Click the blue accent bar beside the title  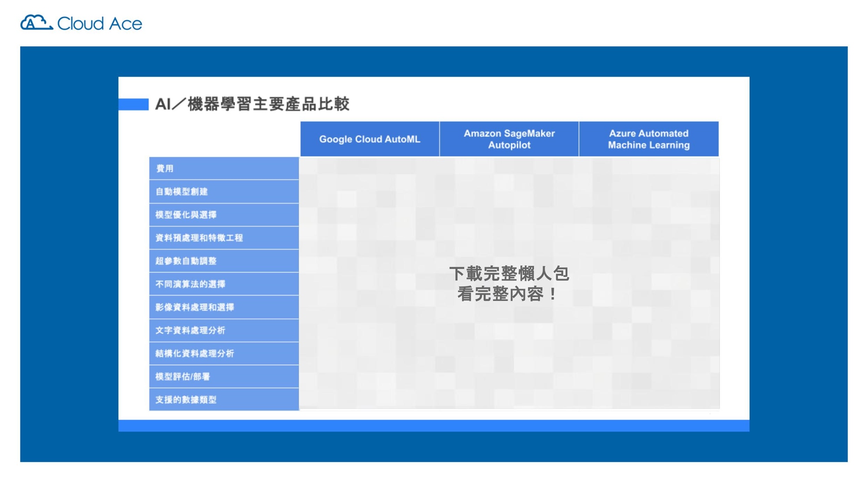coord(134,104)
